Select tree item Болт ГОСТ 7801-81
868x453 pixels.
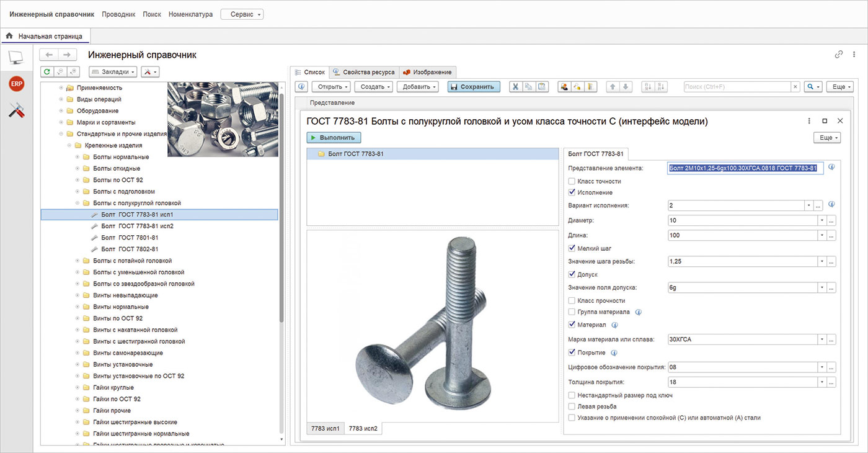130,238
